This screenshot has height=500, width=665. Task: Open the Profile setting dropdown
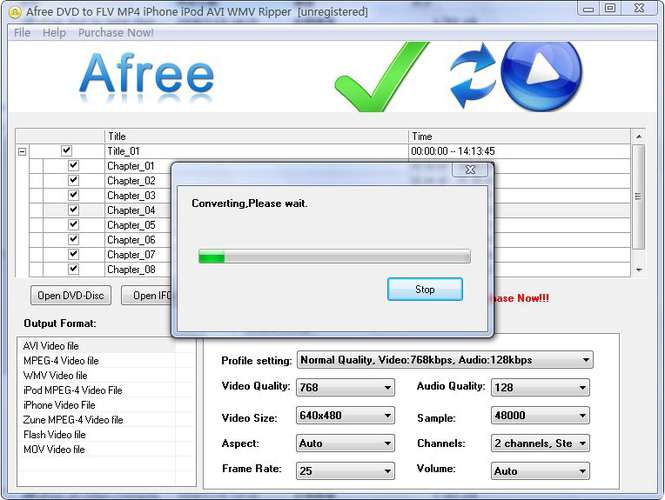445,360
